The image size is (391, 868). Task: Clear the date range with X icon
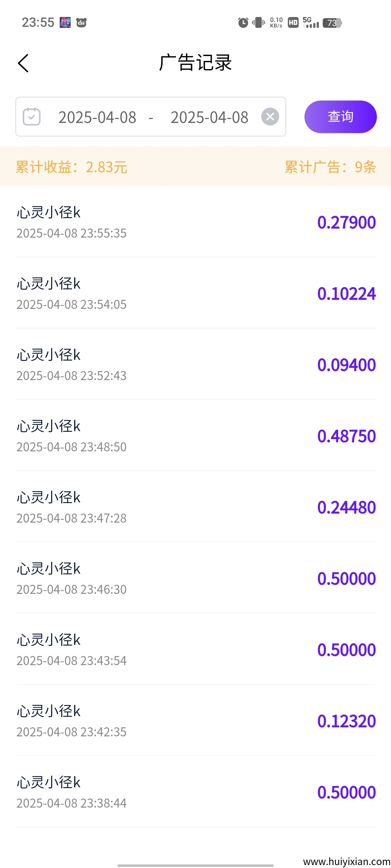(270, 116)
